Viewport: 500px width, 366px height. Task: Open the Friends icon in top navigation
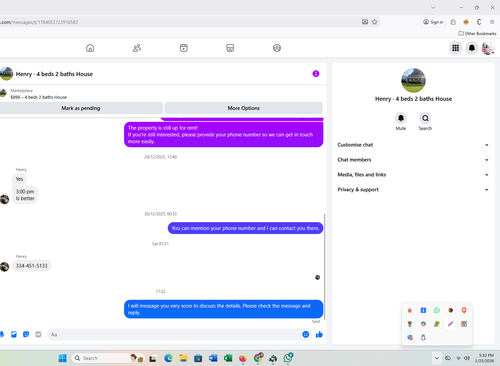[x=137, y=48]
